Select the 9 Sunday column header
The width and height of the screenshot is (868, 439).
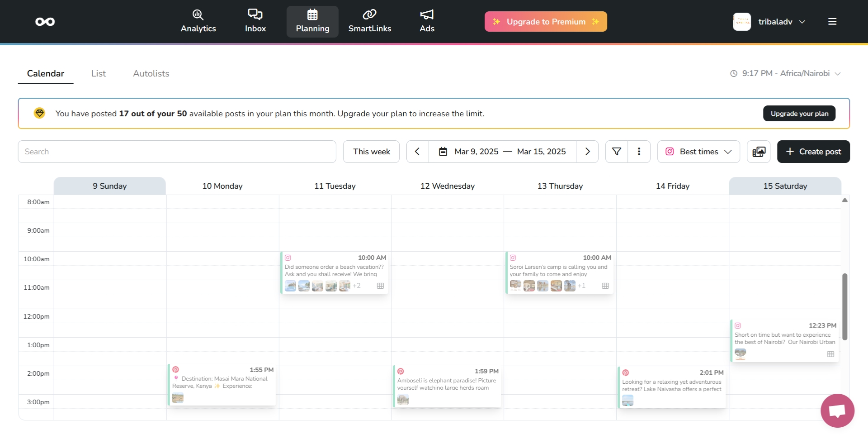point(110,186)
